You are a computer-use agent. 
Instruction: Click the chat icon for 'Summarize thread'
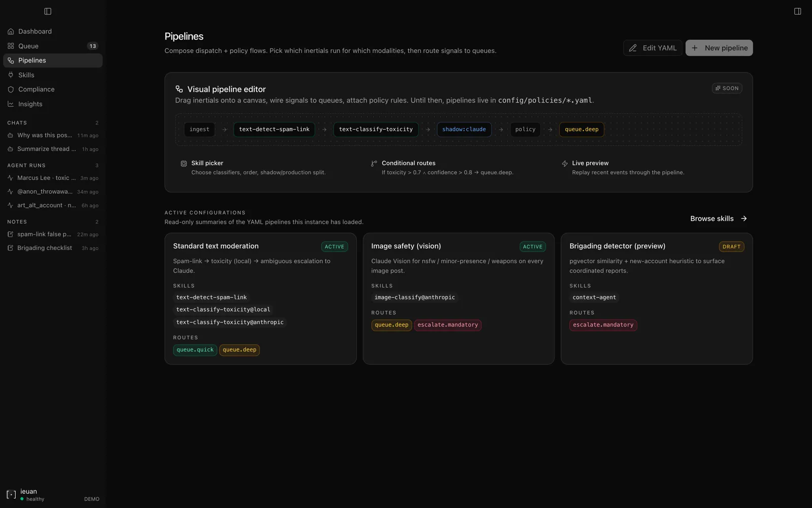(10, 149)
